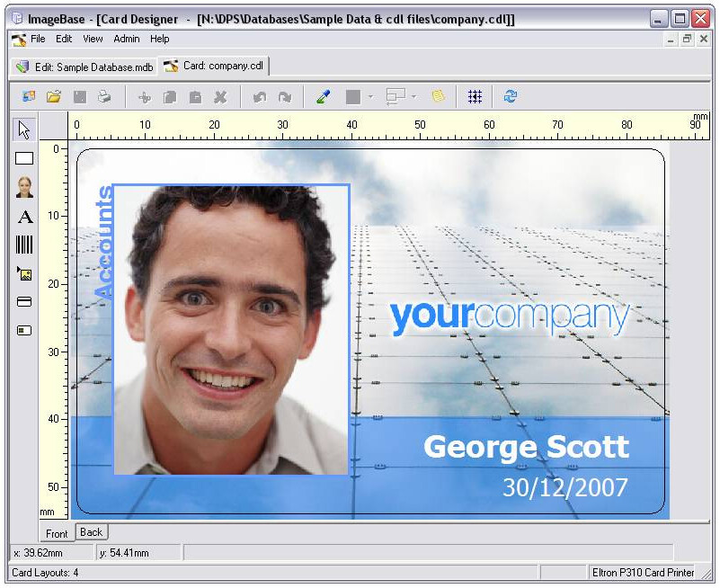Image resolution: width=720 pixels, height=588 pixels.
Task: Select the pointer selection tool
Action: pos(23,129)
